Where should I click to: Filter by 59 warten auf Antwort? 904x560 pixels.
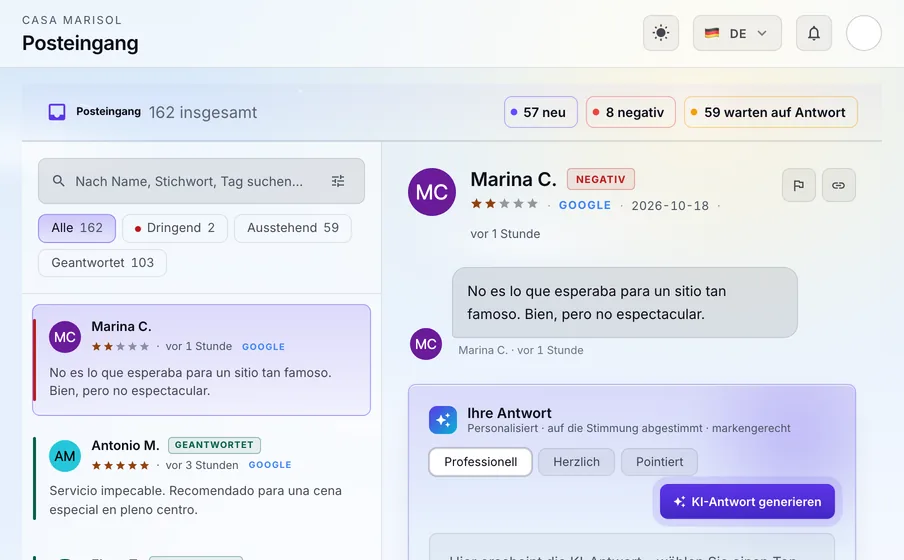point(770,112)
